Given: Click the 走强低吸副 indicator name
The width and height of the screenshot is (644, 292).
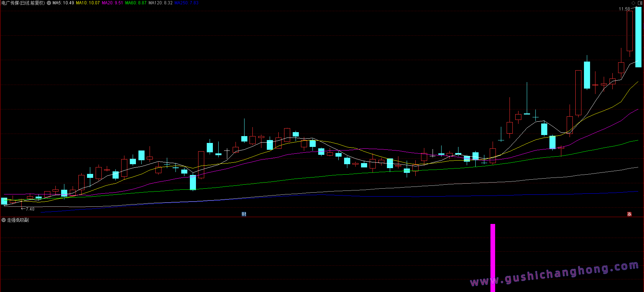Looking at the screenshot, I should [x=18, y=220].
